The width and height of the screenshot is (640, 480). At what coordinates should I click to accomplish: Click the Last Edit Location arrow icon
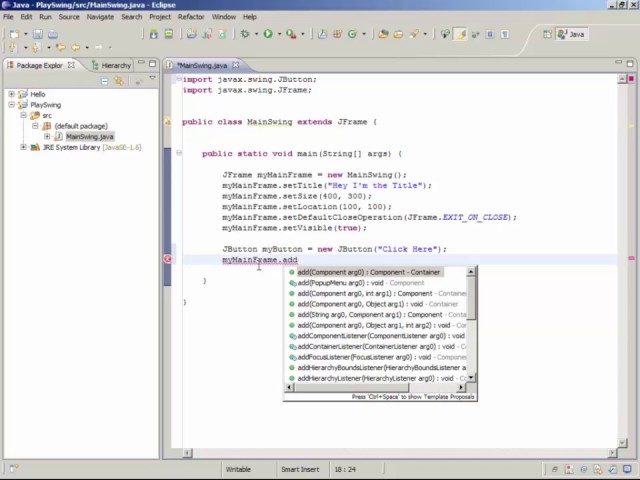(x=61, y=47)
